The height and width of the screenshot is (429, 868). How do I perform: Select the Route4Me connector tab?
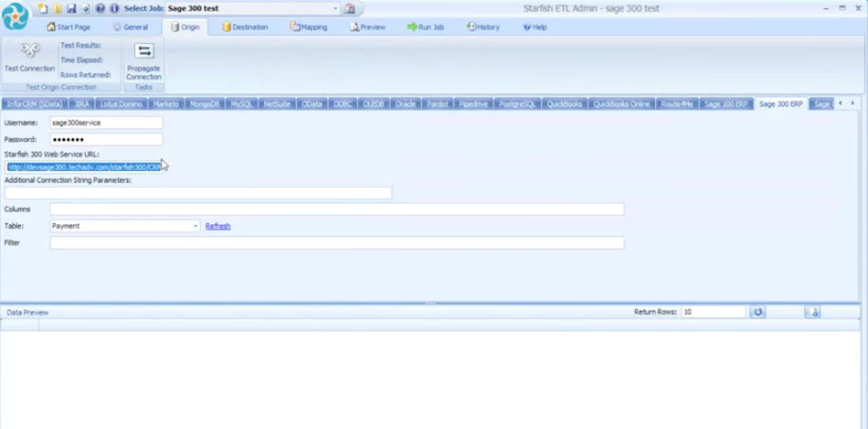tap(677, 104)
